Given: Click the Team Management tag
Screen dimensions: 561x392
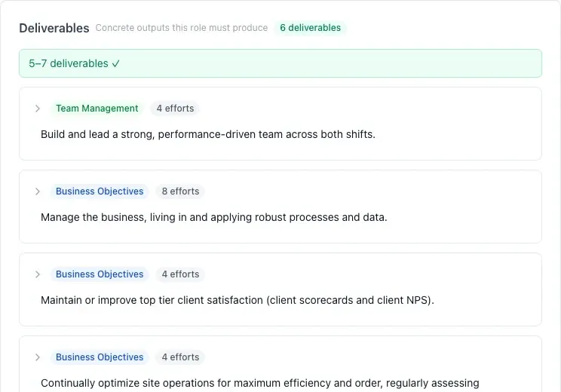Looking at the screenshot, I should click(97, 109).
